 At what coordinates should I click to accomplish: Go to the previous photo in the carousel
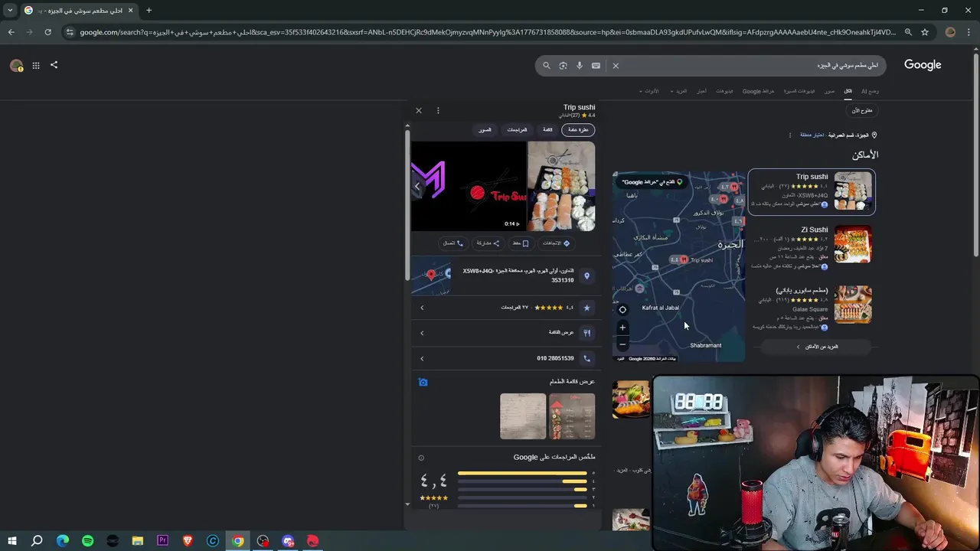click(417, 186)
